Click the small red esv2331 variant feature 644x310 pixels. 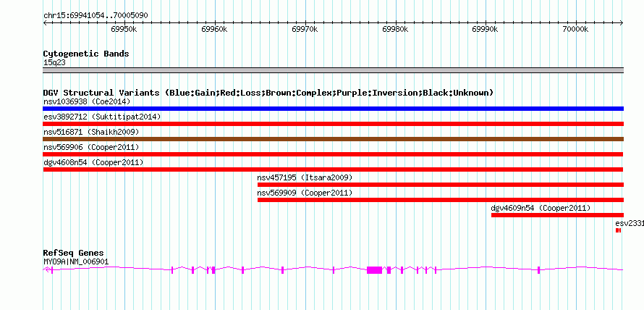click(x=618, y=230)
